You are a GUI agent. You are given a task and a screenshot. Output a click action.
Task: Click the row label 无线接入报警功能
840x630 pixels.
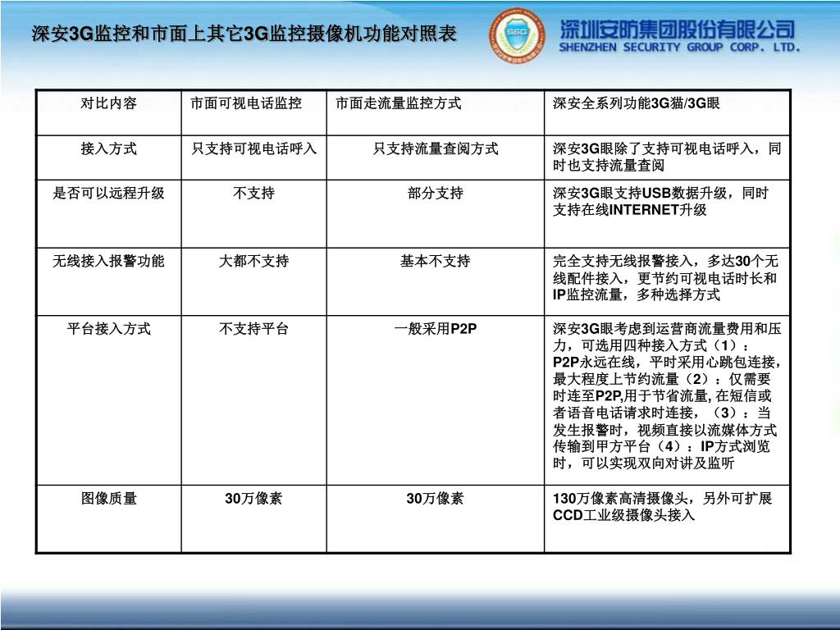(x=109, y=261)
